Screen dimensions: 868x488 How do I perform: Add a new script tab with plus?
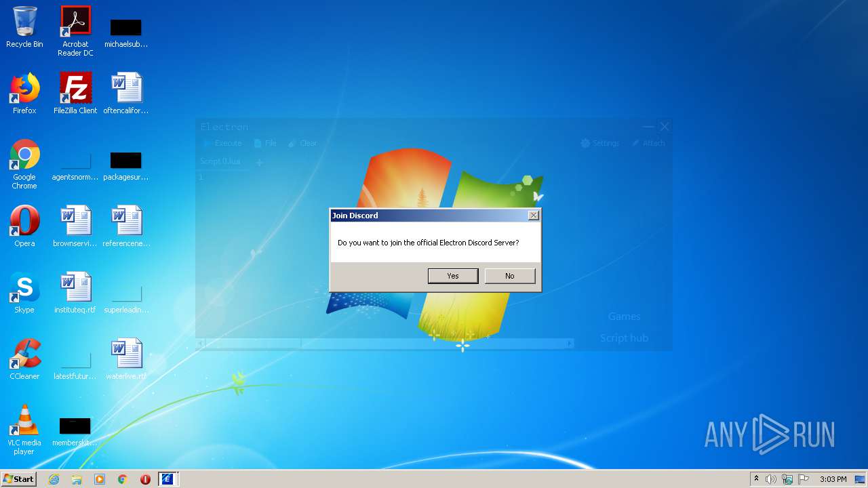(259, 162)
